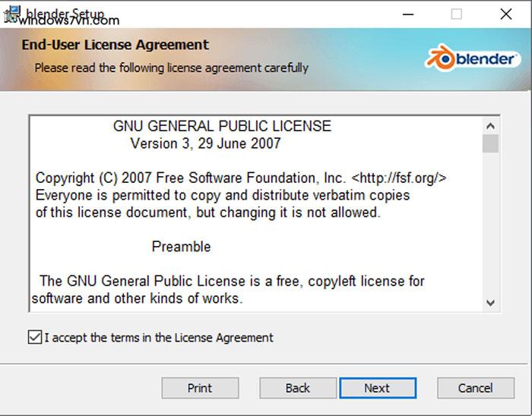Cancel the Blender installation
Screen dimensions: 532x416
(x=475, y=388)
